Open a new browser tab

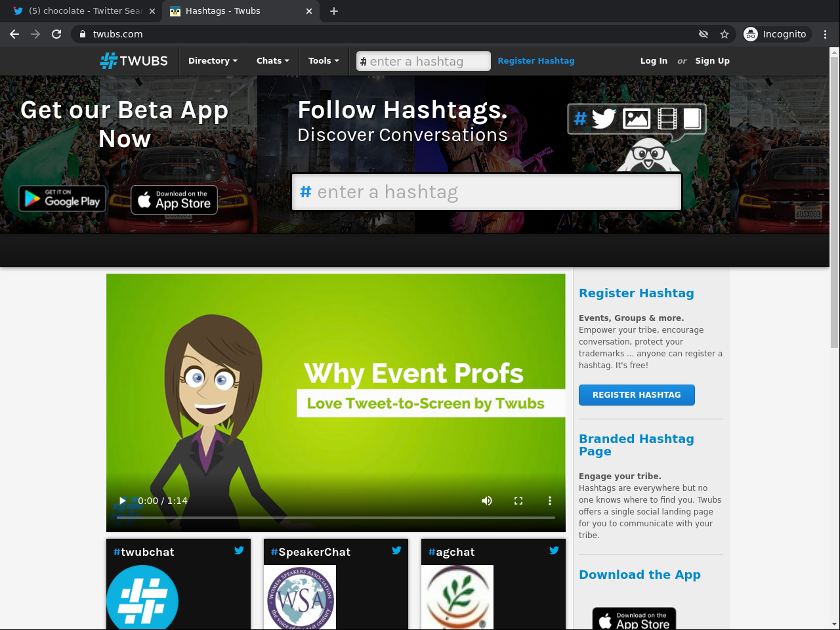pos(334,11)
